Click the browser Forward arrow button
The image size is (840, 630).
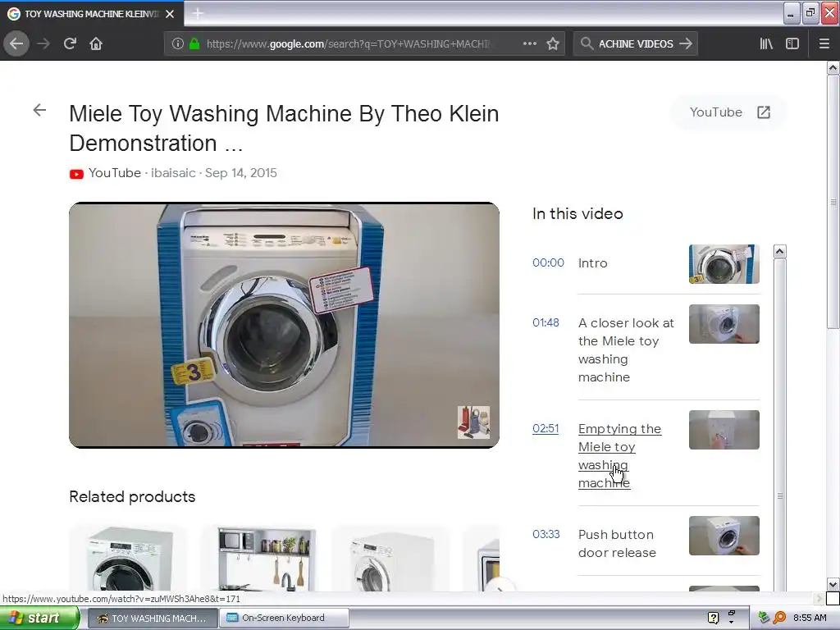pyautogui.click(x=43, y=43)
